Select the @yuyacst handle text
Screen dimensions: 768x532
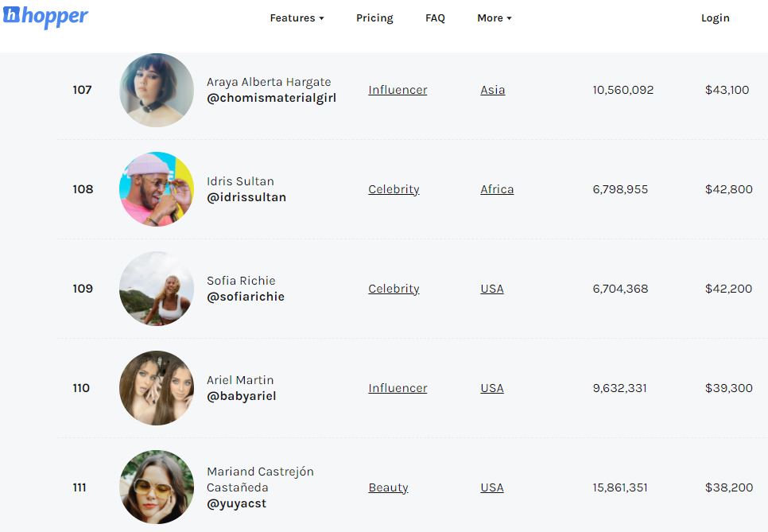(x=237, y=503)
